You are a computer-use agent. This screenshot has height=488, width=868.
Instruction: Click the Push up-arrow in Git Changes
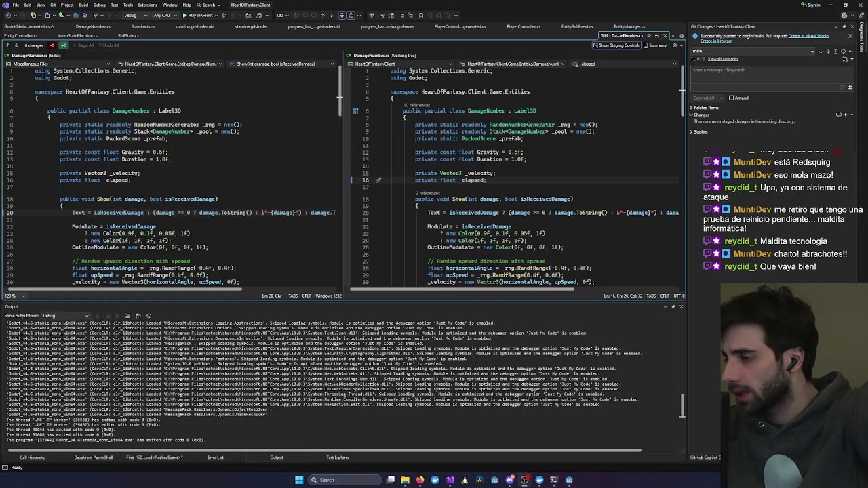tap(835, 52)
